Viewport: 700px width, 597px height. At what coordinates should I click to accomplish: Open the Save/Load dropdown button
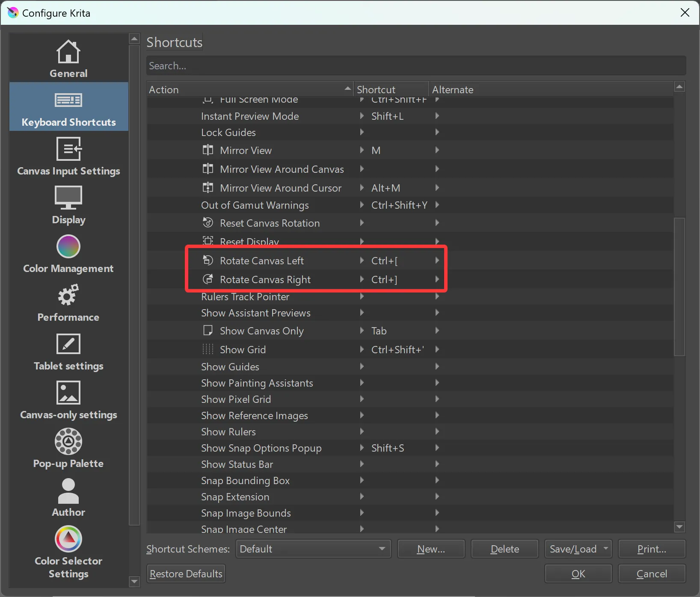tap(578, 549)
